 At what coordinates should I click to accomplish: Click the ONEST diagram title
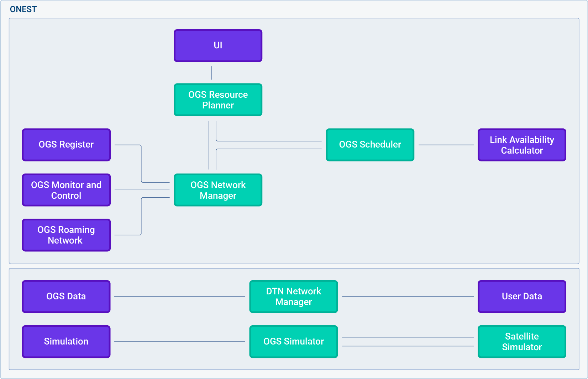[23, 9]
